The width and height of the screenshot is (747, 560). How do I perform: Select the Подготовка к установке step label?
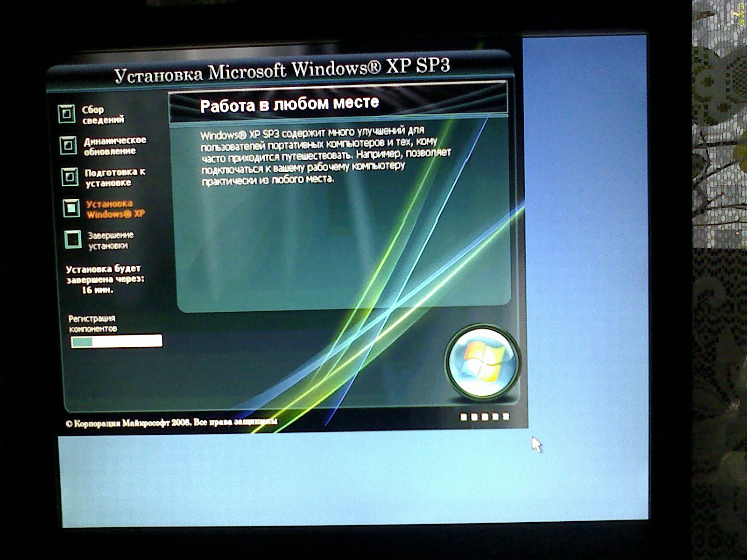(x=115, y=177)
